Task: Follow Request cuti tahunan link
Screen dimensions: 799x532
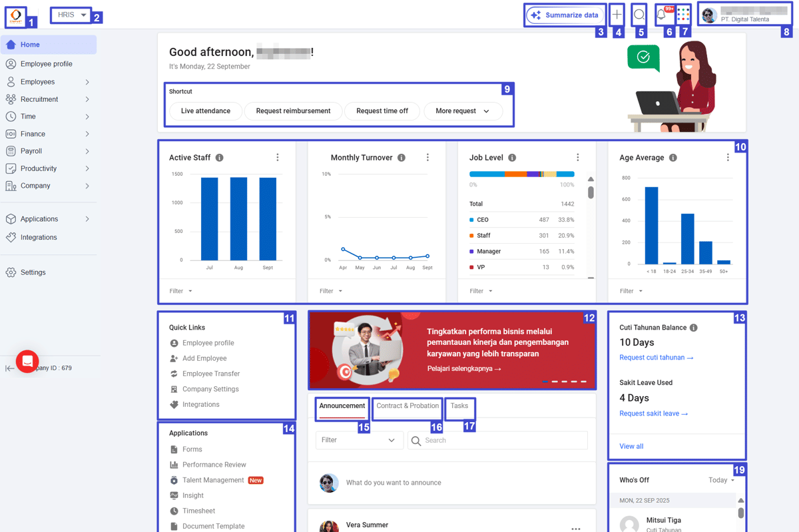Action: [657, 358]
